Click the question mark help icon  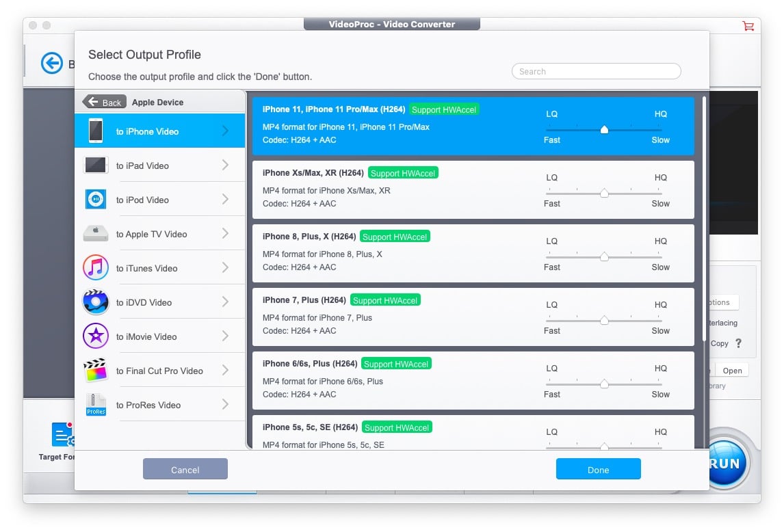click(x=738, y=343)
